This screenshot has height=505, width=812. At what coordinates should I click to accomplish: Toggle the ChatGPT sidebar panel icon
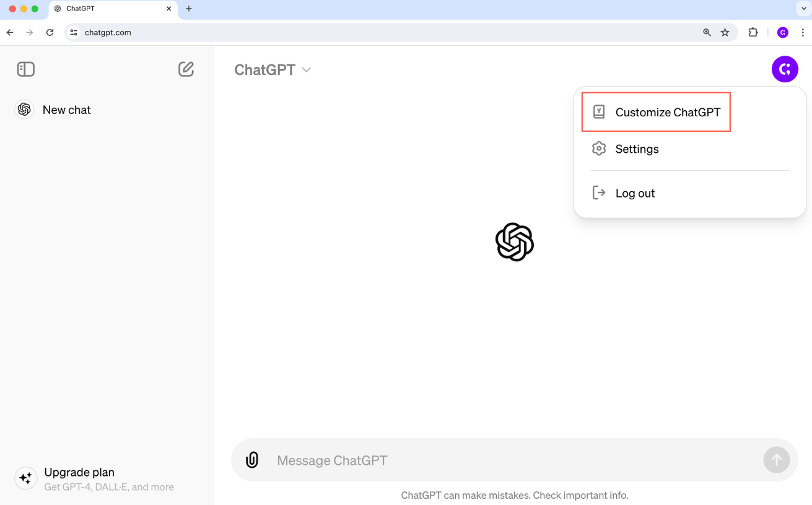26,69
